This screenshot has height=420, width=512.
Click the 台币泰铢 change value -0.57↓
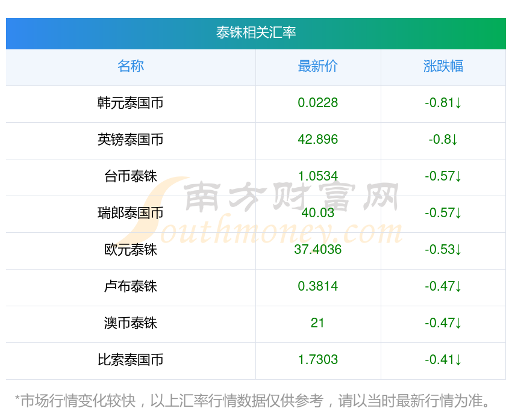[x=443, y=176]
